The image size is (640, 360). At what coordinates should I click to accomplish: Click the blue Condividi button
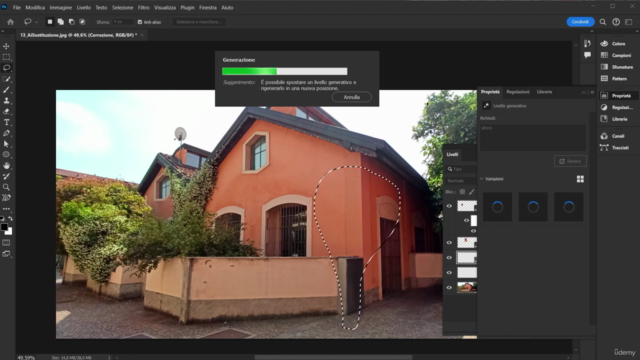pyautogui.click(x=580, y=22)
